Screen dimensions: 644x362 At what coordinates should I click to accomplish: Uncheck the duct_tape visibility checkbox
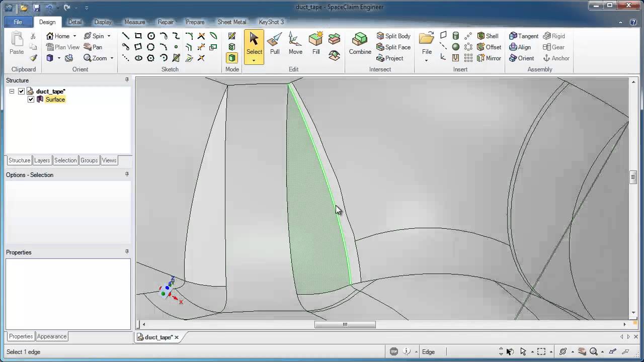(21, 91)
